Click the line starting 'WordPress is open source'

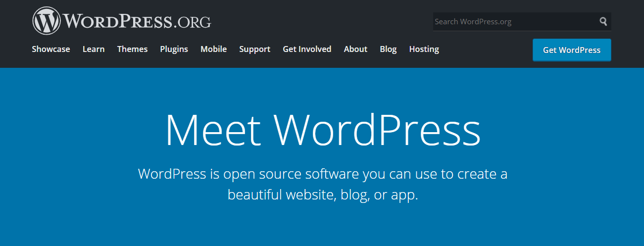[x=322, y=174]
